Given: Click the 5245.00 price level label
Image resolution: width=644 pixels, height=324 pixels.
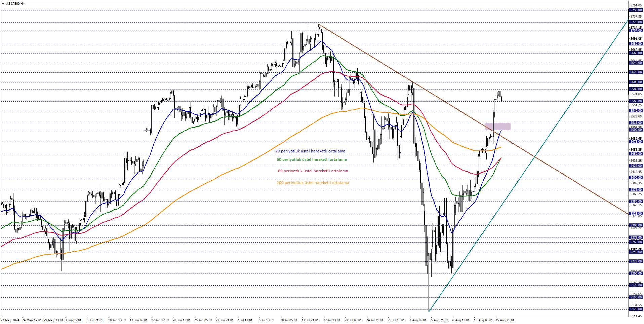Looking at the screenshot, I should click(x=636, y=252).
